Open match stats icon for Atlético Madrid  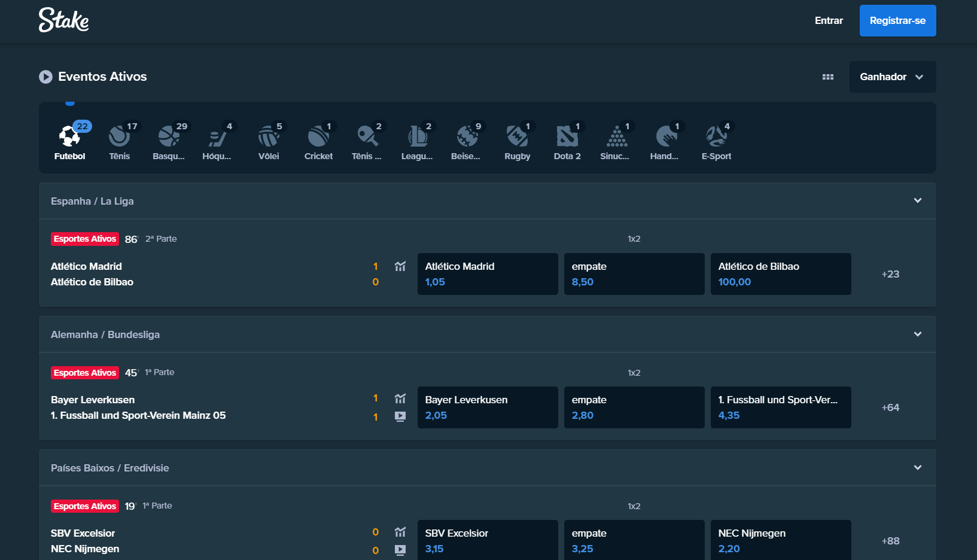(400, 266)
